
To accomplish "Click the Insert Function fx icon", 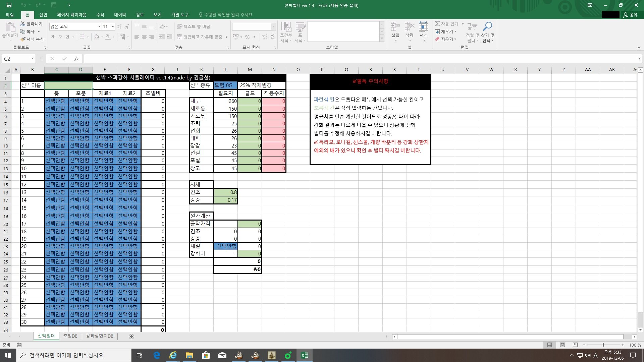I will [x=76, y=59].
